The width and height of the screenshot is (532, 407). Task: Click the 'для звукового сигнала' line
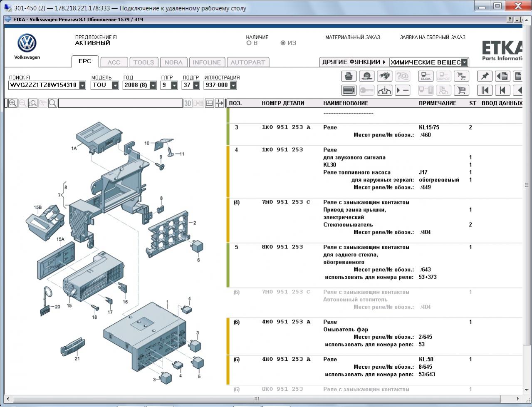tap(354, 157)
